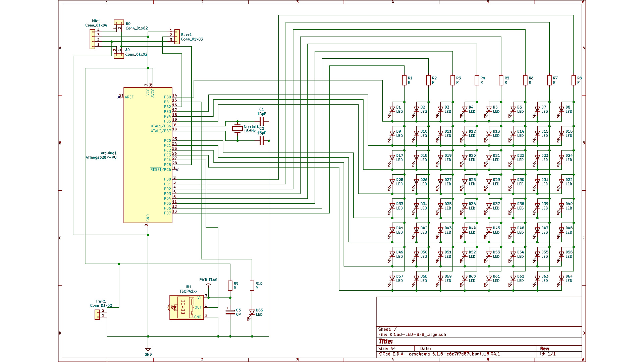Click LED D64 in bottom row
Viewport: 644px width, 362px height.
tap(561, 279)
